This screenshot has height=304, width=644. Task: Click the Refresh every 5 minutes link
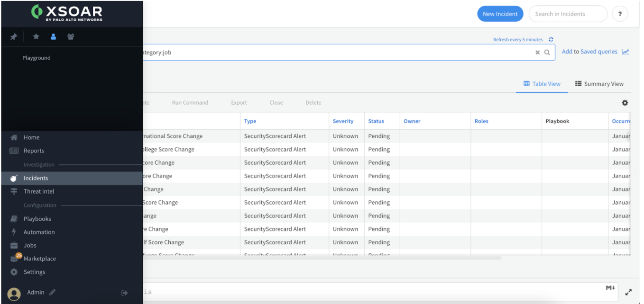click(x=518, y=40)
